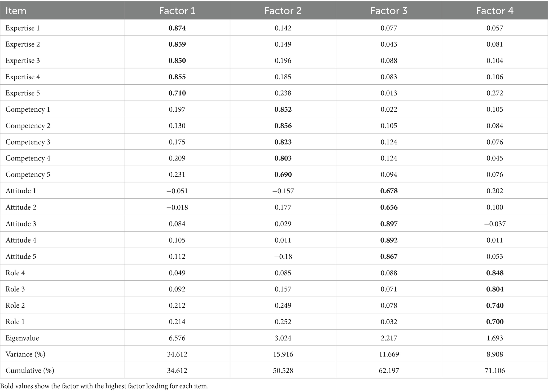
Task: Click the Factor 1 column header
Action: coord(177,11)
